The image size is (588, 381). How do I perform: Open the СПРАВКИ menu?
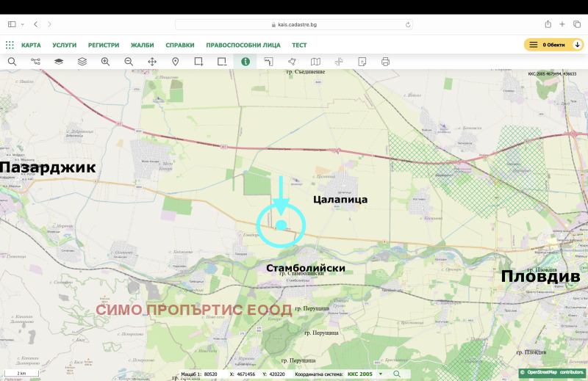pos(180,45)
